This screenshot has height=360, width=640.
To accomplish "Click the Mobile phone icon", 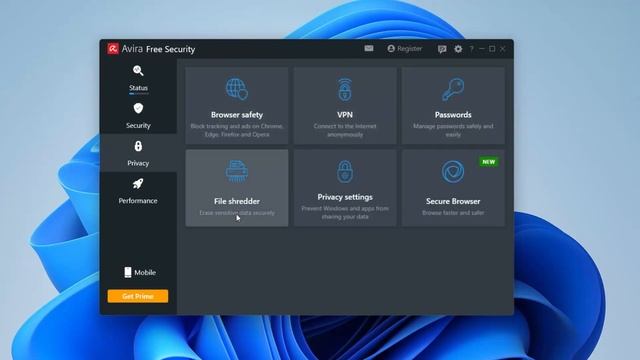I will pyautogui.click(x=128, y=272).
